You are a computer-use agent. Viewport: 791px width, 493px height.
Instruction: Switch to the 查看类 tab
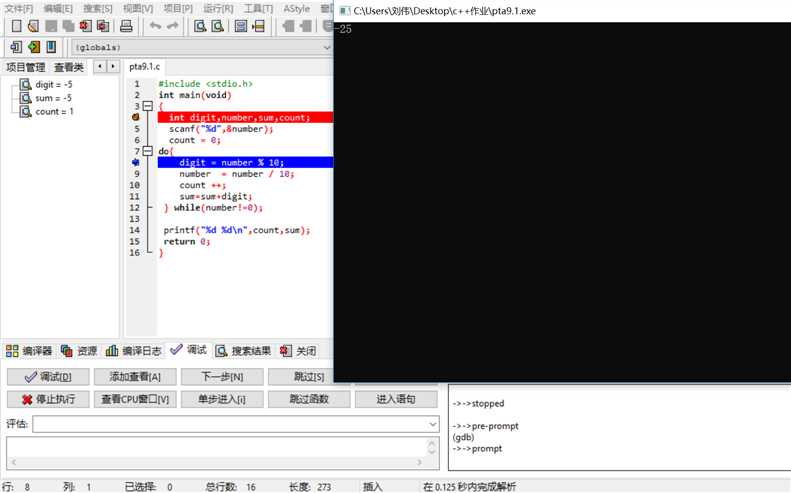click(x=69, y=67)
